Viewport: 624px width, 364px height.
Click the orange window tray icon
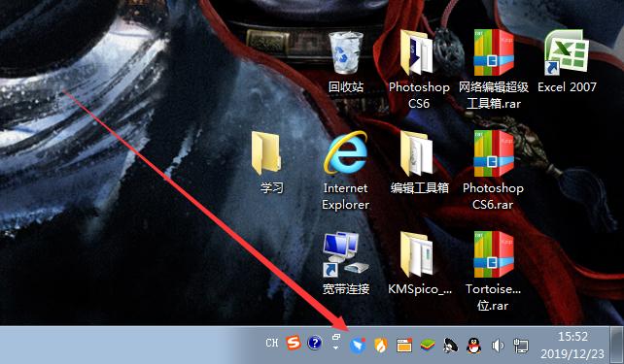coord(404,346)
